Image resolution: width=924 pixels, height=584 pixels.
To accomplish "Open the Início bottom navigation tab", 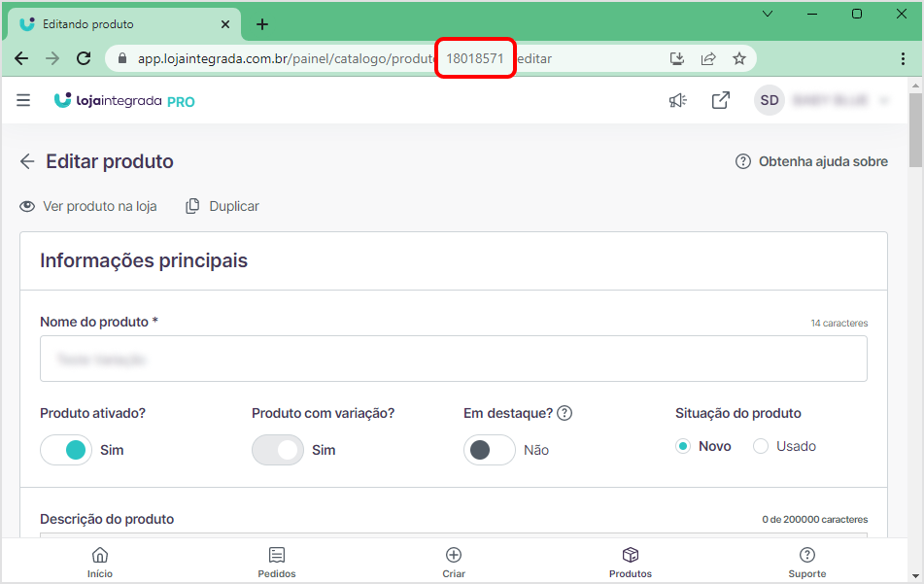I will [x=100, y=562].
